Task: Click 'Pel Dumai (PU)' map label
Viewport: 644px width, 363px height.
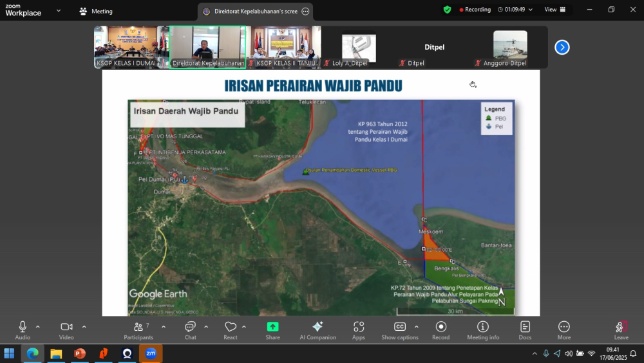Action: [159, 180]
